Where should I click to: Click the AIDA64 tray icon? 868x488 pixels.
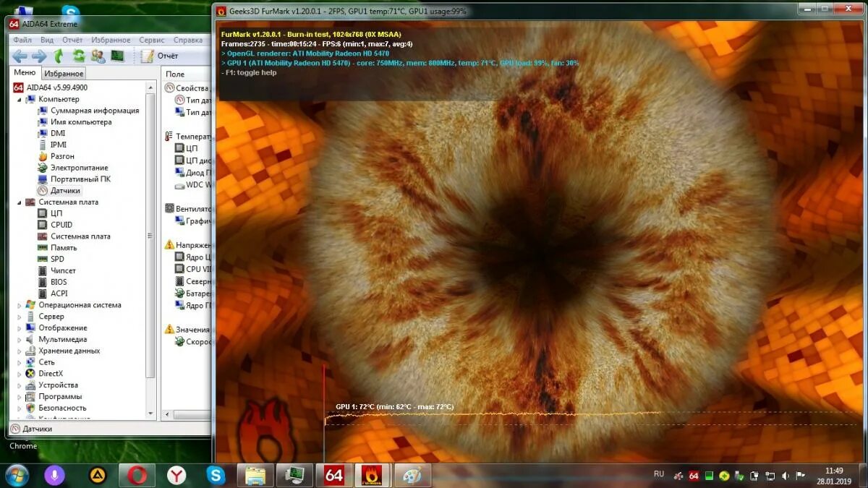pos(694,476)
